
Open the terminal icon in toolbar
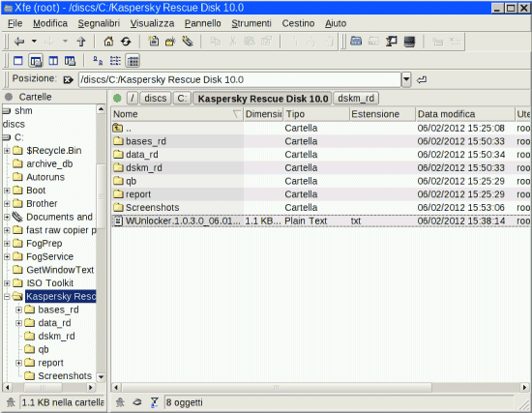click(x=409, y=42)
